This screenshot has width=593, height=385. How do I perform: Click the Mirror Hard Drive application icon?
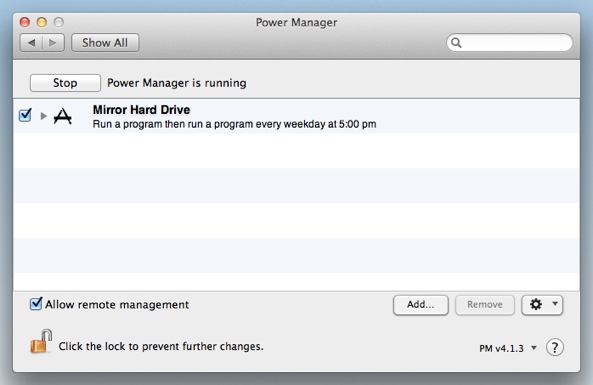(62, 116)
